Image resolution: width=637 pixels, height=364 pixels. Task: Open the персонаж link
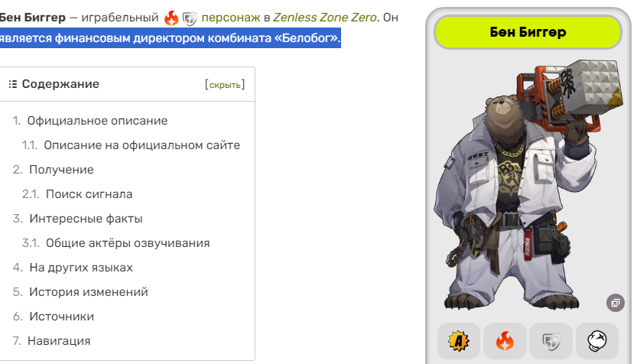[231, 18]
